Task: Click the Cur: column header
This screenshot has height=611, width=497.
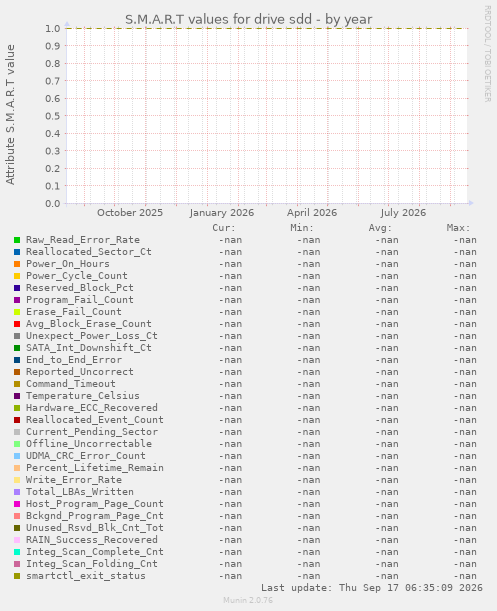Action: [224, 228]
